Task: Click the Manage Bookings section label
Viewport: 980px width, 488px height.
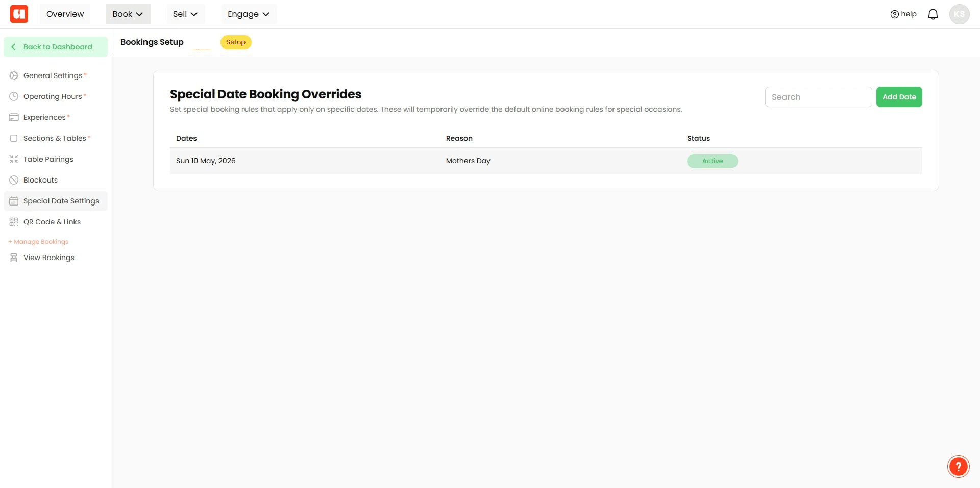Action: coord(38,242)
